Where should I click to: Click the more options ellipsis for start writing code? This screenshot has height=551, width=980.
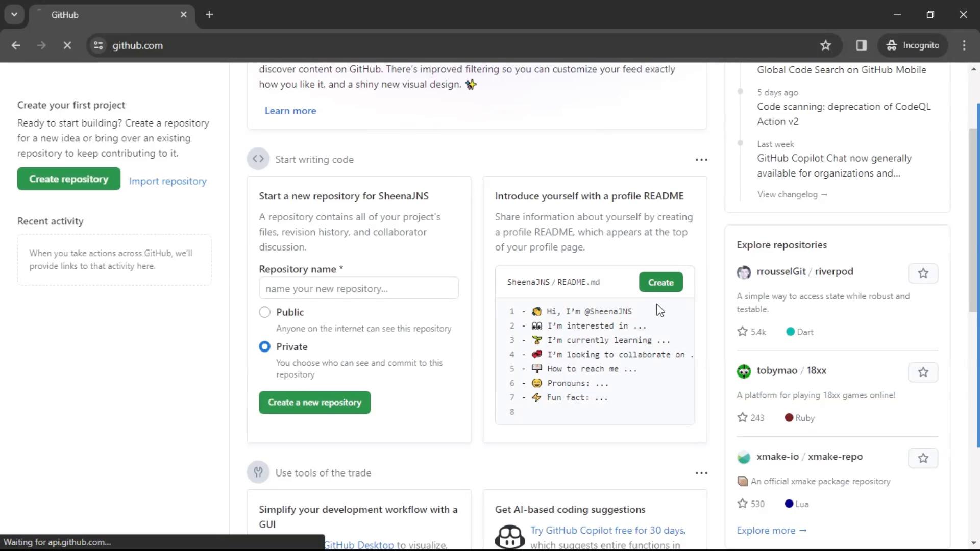point(700,160)
